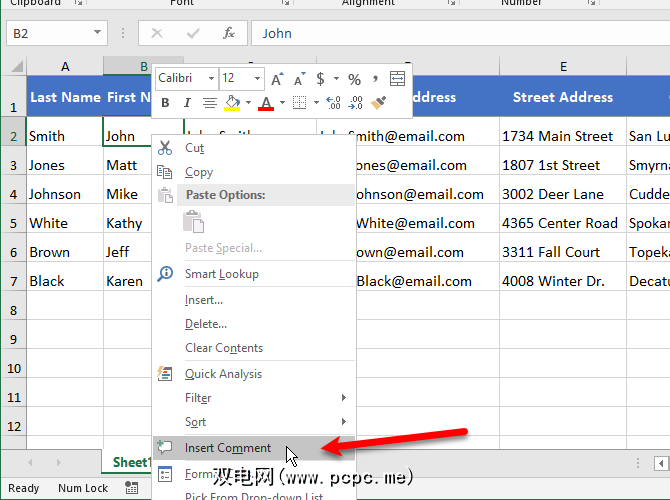Click the Borders icon in mini toolbar
The image size is (670, 500).
pyautogui.click(x=300, y=103)
